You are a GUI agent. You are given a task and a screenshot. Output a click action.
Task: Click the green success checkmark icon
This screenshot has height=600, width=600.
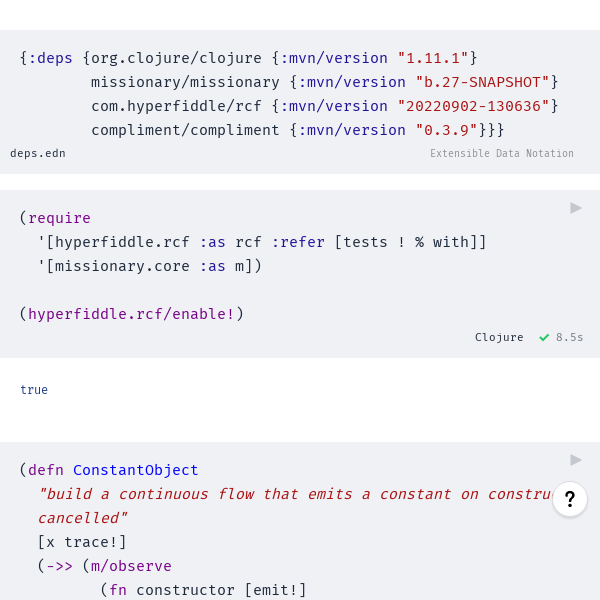[544, 338]
